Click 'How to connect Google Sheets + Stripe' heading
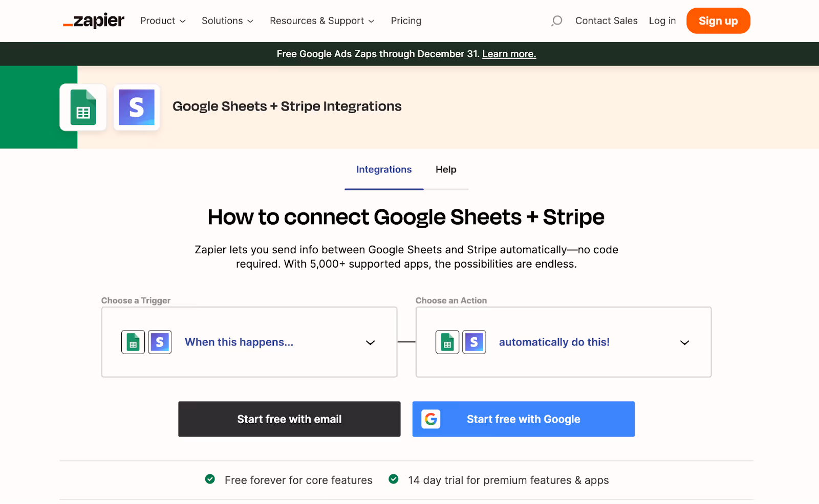Screen dimensions: 819x504 click(x=406, y=217)
